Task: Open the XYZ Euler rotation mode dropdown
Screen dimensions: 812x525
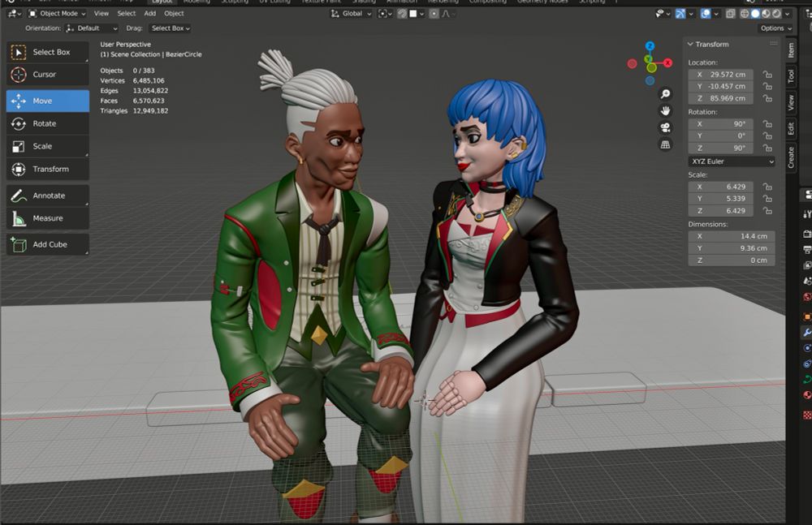Action: (x=732, y=161)
